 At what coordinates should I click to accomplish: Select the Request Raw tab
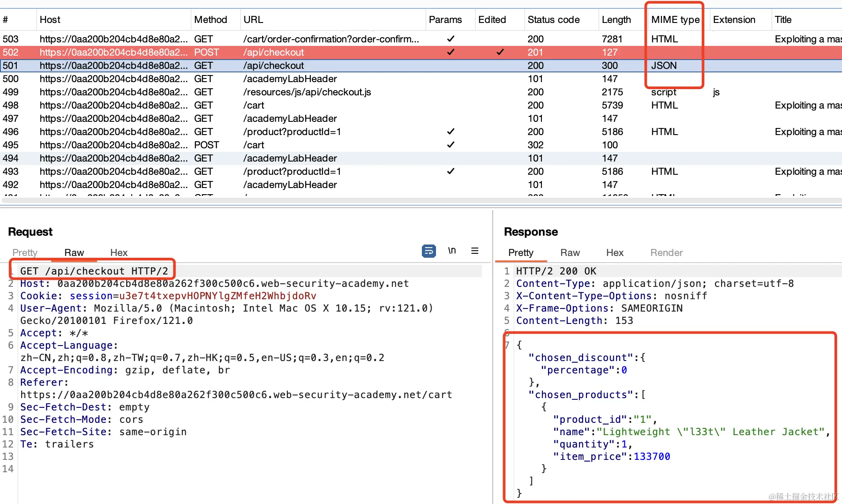point(74,252)
